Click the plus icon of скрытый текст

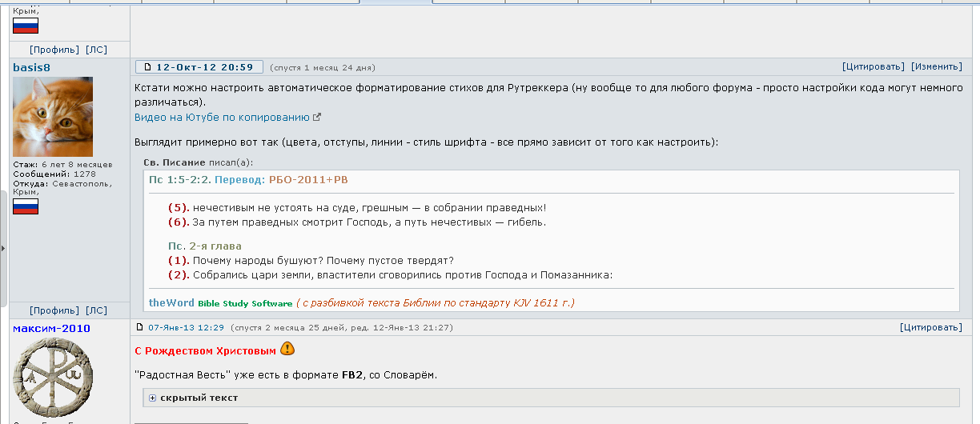tap(152, 398)
